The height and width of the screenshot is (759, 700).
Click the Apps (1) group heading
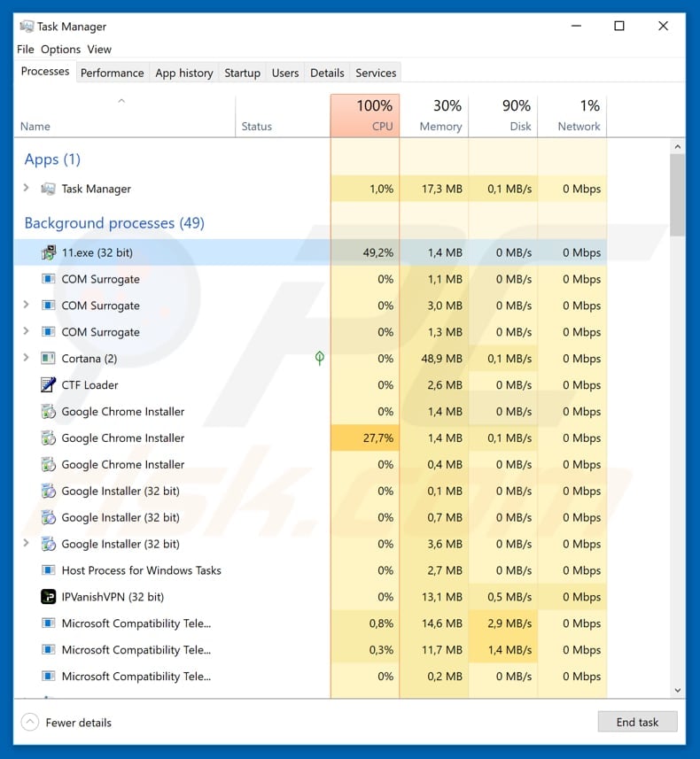[52, 159]
